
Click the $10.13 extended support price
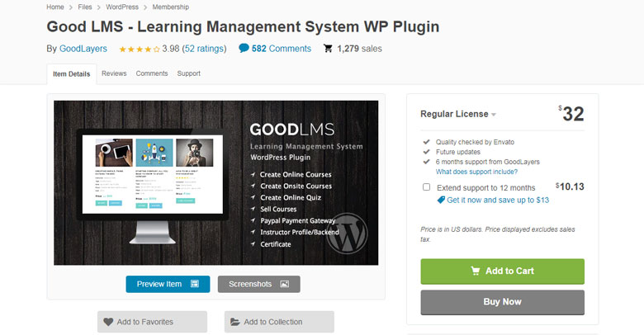tap(570, 186)
